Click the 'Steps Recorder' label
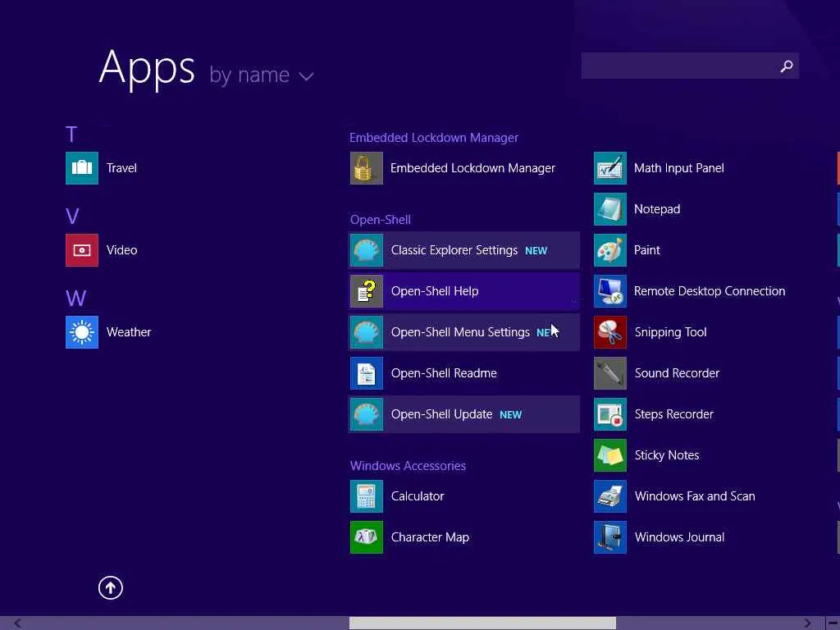The image size is (840, 630). click(674, 414)
